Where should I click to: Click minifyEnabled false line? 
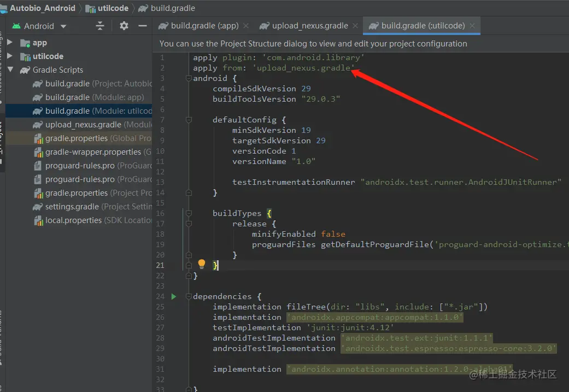point(298,234)
